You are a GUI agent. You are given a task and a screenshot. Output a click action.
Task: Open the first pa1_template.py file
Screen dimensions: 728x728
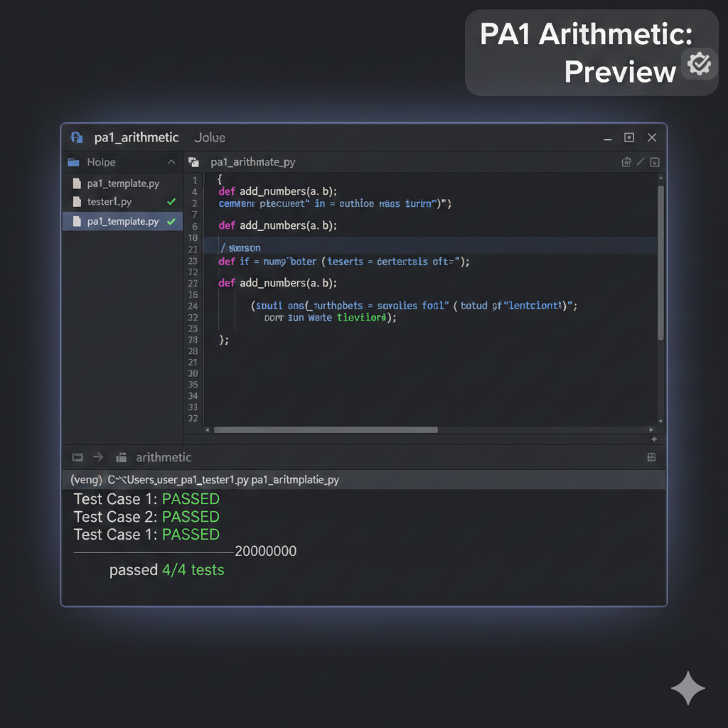pyautogui.click(x=122, y=183)
